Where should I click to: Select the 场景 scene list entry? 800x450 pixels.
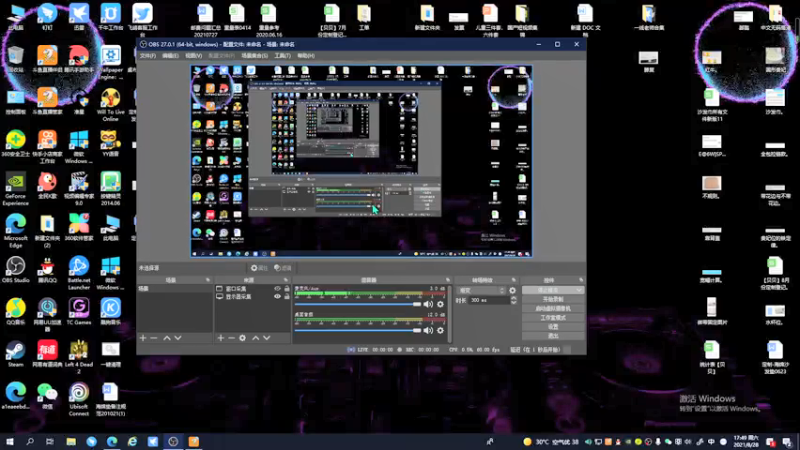pos(174,289)
